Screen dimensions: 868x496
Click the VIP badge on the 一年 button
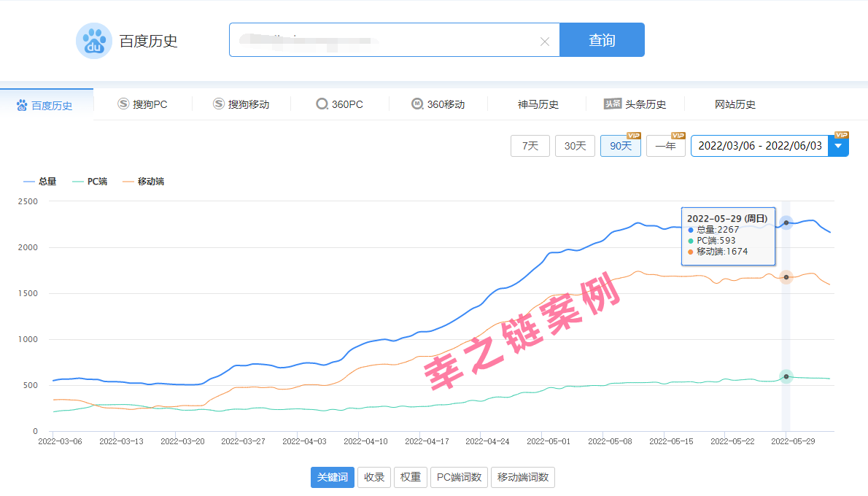tap(678, 136)
